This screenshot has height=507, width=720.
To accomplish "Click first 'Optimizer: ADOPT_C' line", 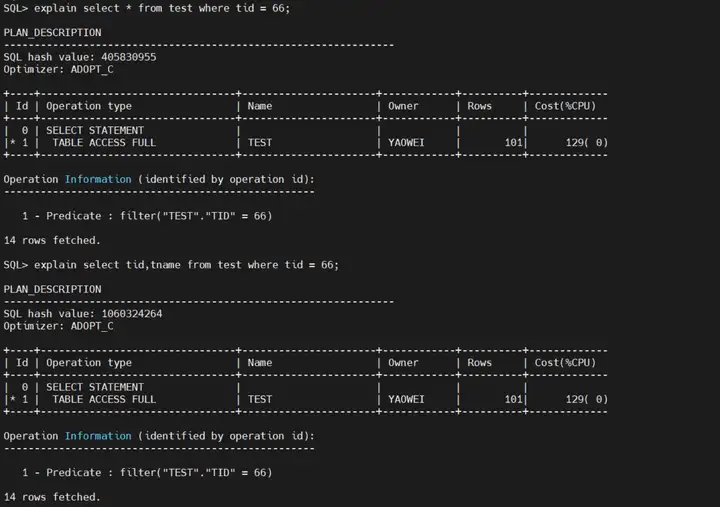I will point(58,69).
